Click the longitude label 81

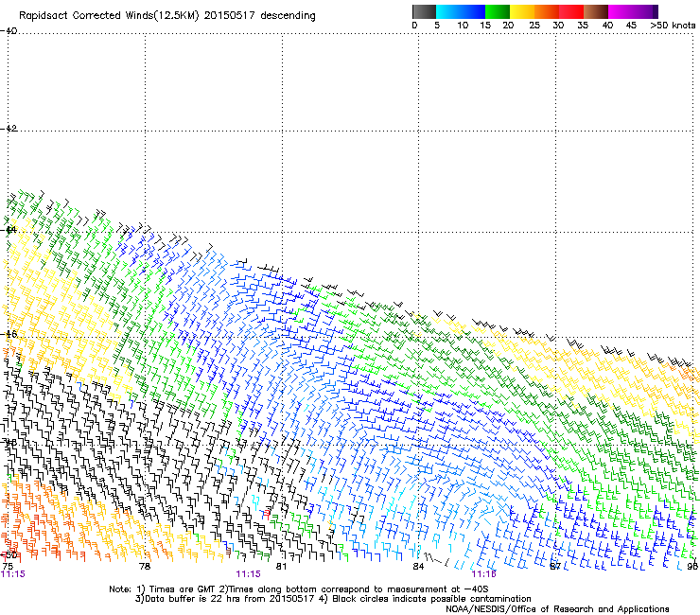(281, 567)
